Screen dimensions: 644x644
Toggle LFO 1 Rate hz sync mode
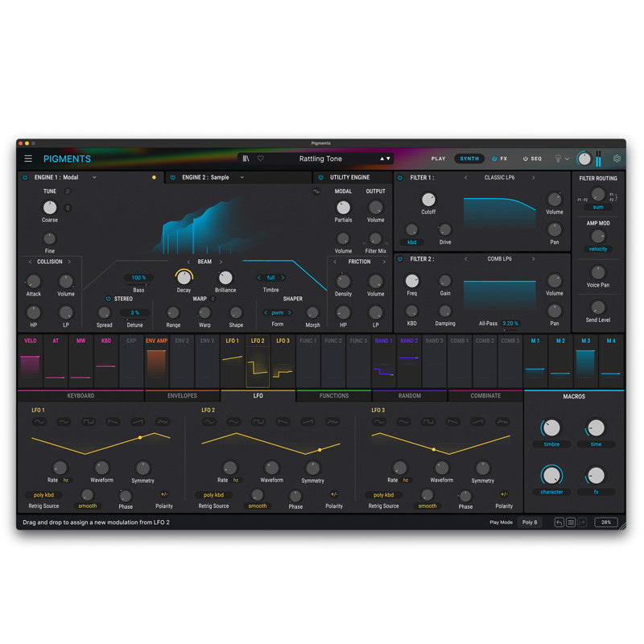point(66,480)
